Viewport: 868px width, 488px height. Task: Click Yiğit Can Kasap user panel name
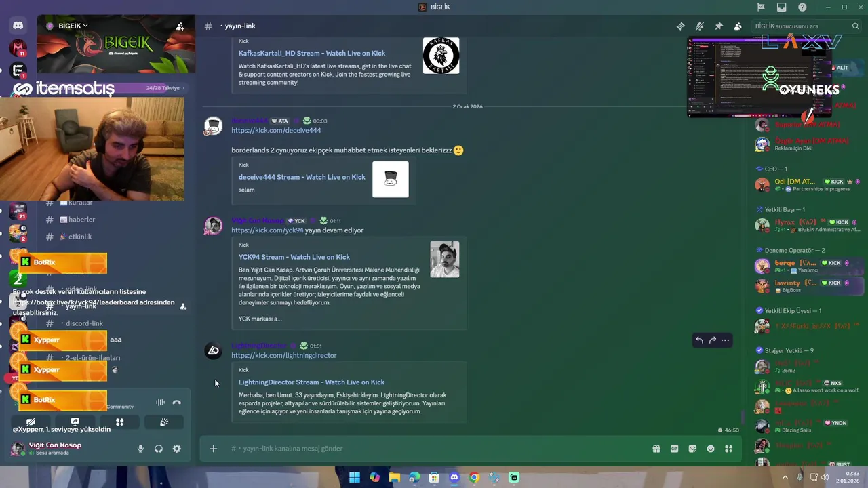pos(55,445)
